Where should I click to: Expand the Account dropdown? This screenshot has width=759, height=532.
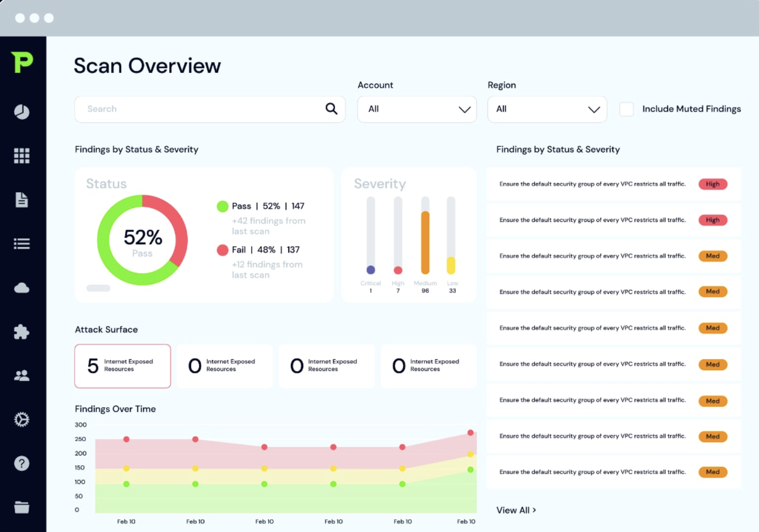point(417,109)
